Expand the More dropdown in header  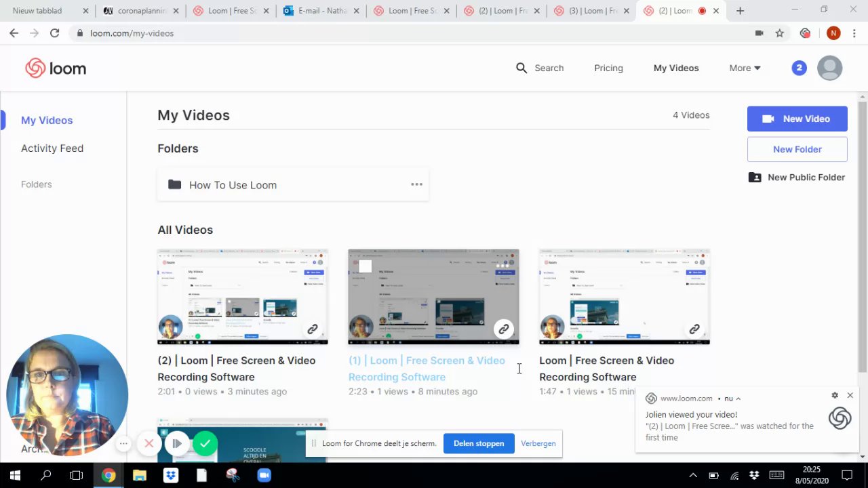click(745, 68)
